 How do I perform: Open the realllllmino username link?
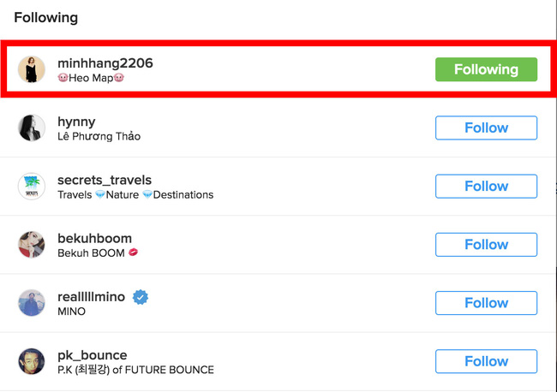click(92, 297)
